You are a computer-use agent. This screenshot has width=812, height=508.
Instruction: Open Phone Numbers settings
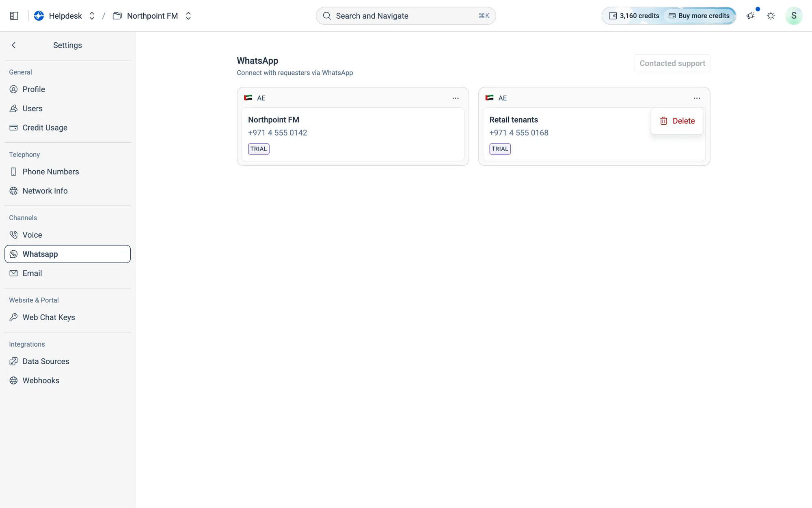tap(67, 172)
